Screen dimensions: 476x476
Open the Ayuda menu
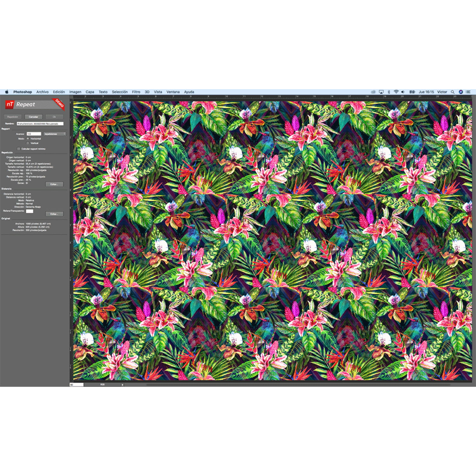189,92
